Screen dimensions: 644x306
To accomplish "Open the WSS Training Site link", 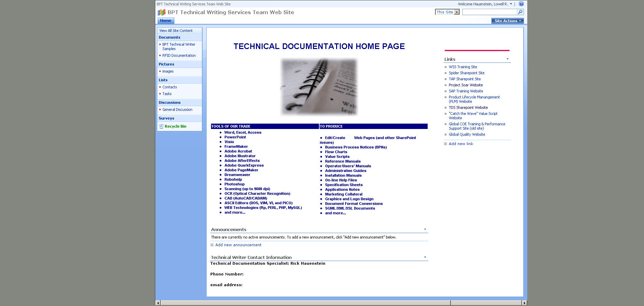I will coord(463,67).
